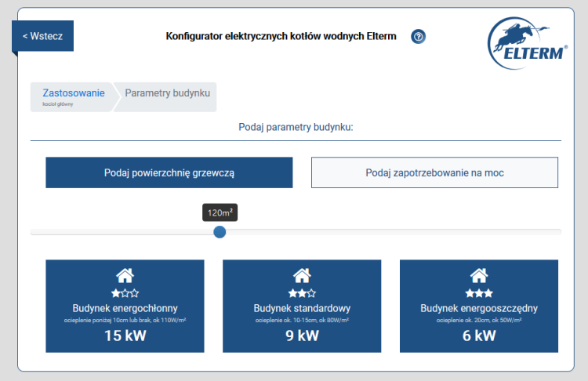Click the 120m² slider value tooltip
The image size is (588, 381).
pos(220,212)
